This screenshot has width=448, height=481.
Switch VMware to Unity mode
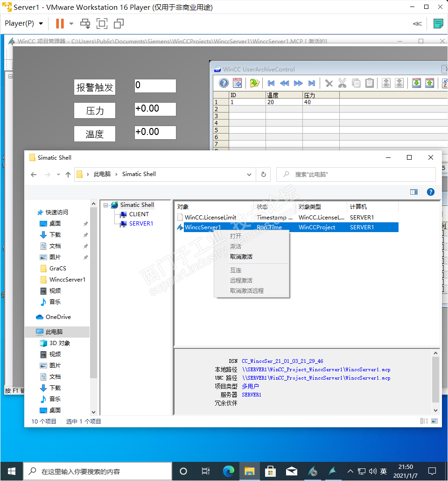click(119, 24)
